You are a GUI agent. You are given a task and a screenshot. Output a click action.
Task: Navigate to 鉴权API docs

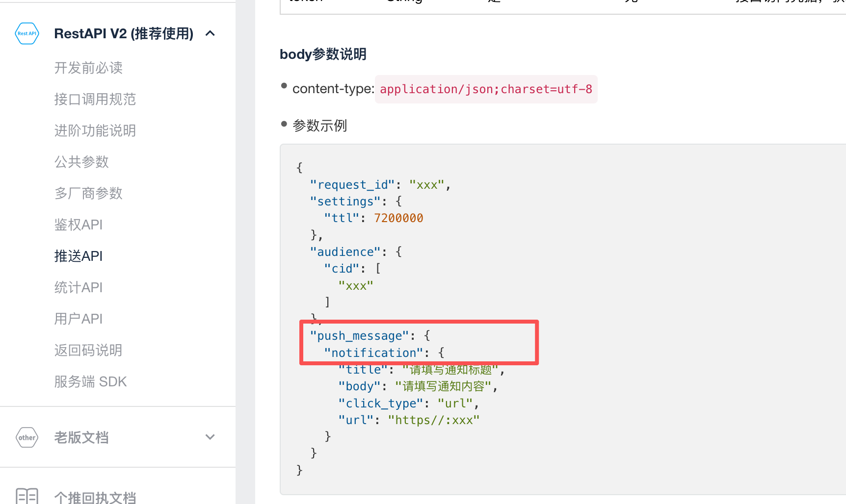point(79,225)
